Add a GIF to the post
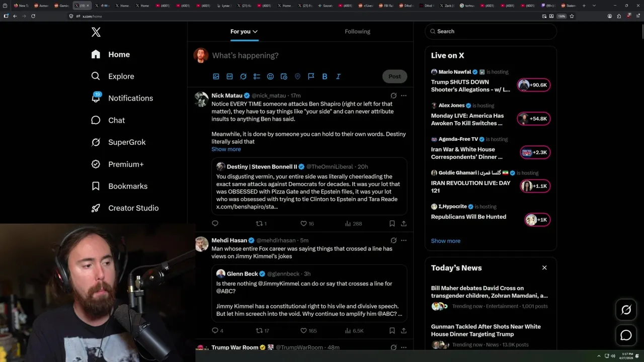The width and height of the screenshot is (644, 362). click(x=229, y=76)
